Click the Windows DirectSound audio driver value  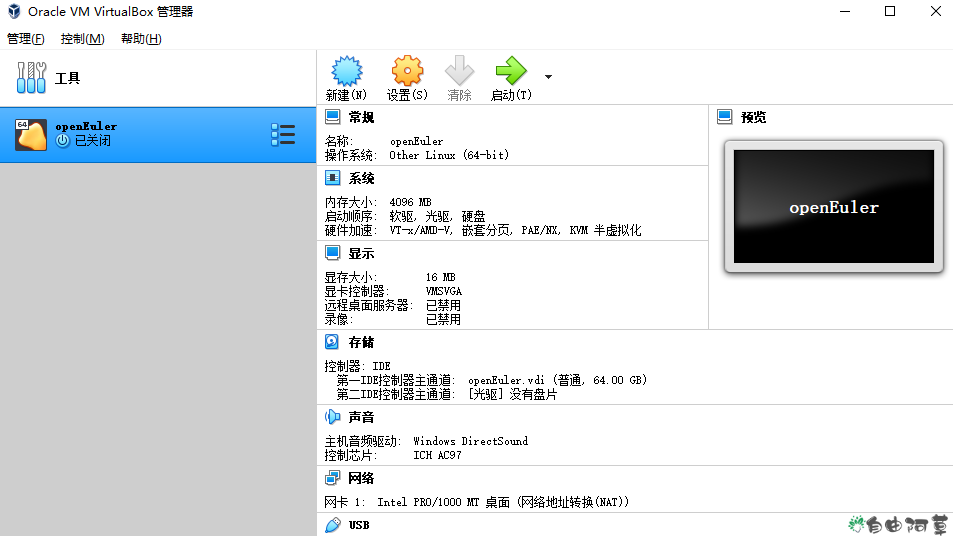470,441
